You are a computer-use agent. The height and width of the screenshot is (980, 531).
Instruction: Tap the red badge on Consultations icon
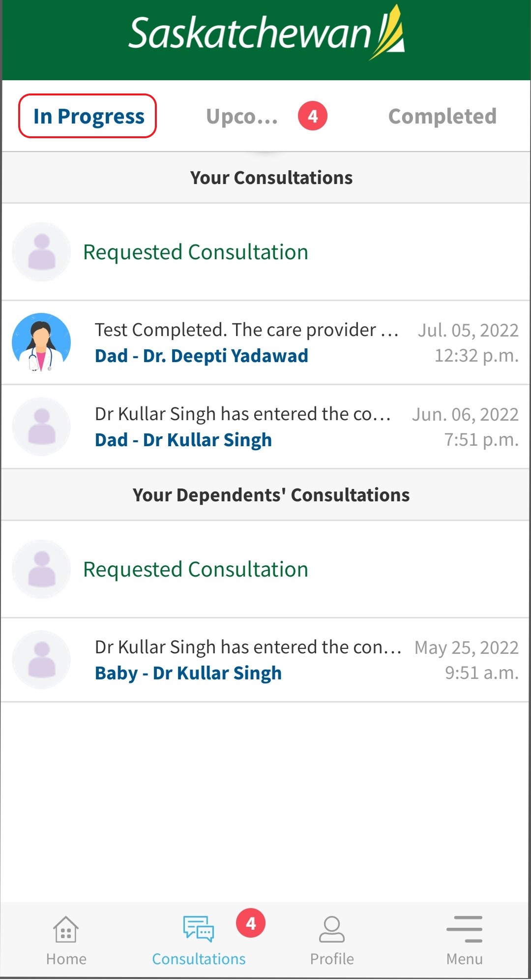tap(251, 923)
